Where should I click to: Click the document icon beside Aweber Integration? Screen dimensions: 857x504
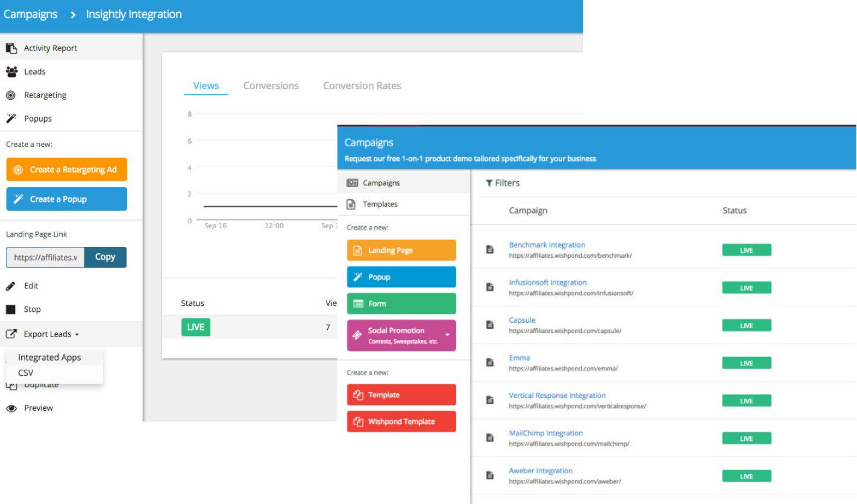tap(491, 475)
